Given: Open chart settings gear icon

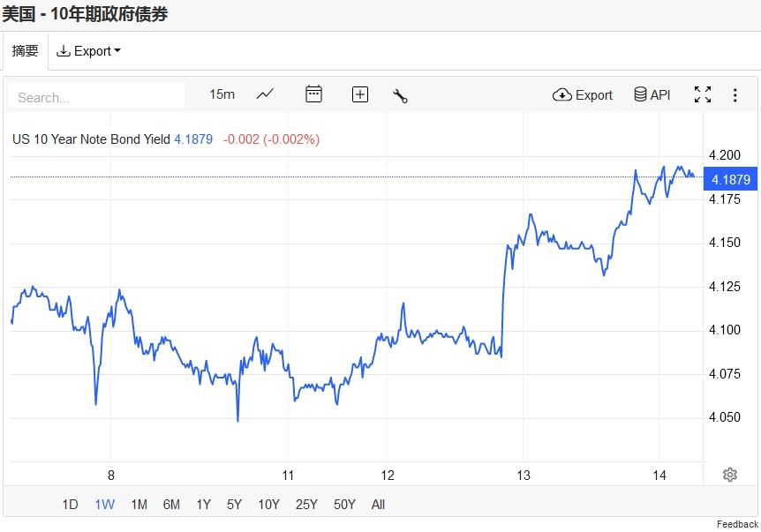Looking at the screenshot, I should click(x=730, y=475).
